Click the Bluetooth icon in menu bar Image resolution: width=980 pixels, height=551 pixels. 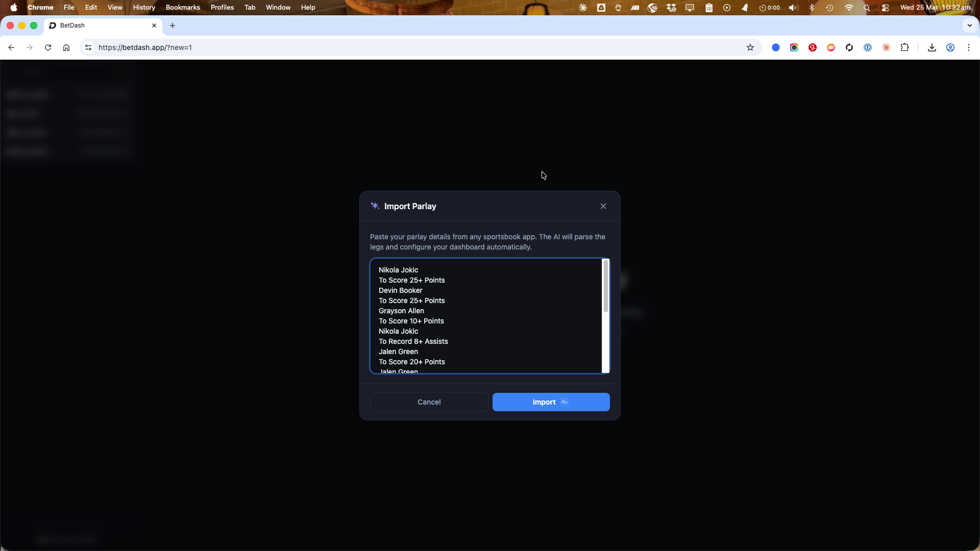(812, 8)
